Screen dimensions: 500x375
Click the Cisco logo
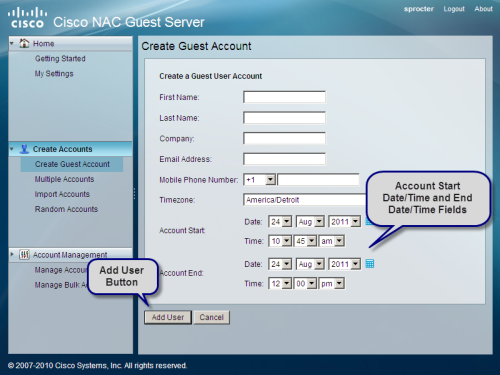[27, 18]
